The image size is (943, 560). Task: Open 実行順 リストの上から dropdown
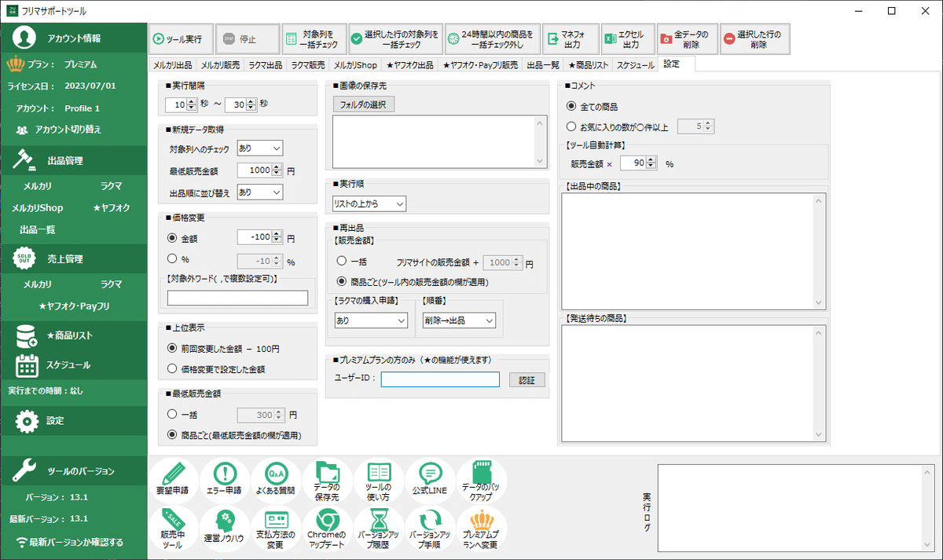369,204
